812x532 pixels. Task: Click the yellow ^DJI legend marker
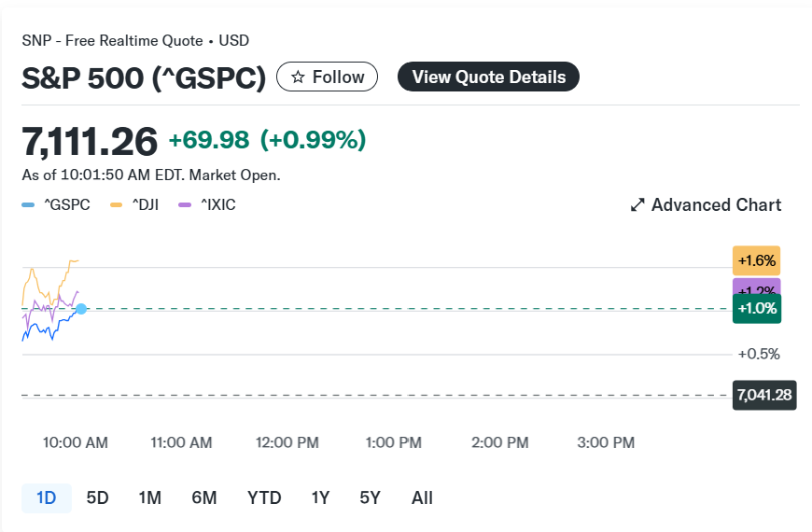pyautogui.click(x=117, y=205)
